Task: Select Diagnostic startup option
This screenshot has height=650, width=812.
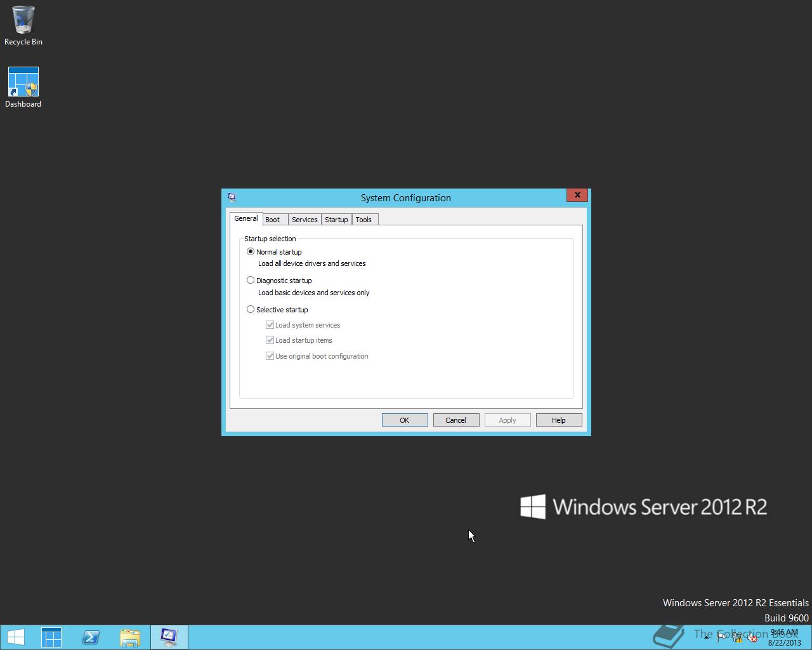Action: [279, 281]
